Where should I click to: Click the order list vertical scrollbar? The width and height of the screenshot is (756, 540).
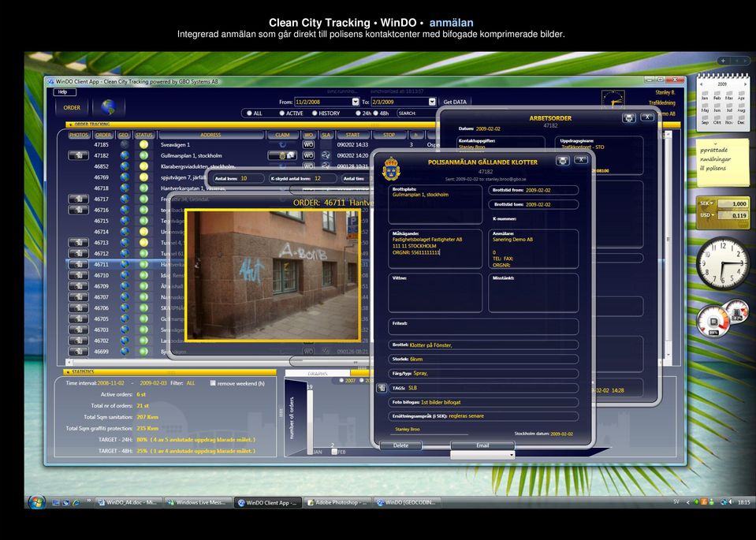point(668,244)
